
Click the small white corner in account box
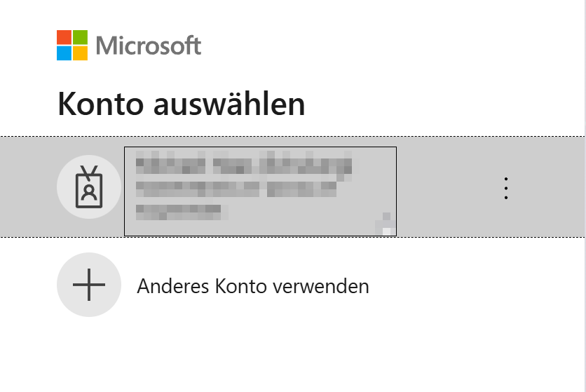click(387, 231)
